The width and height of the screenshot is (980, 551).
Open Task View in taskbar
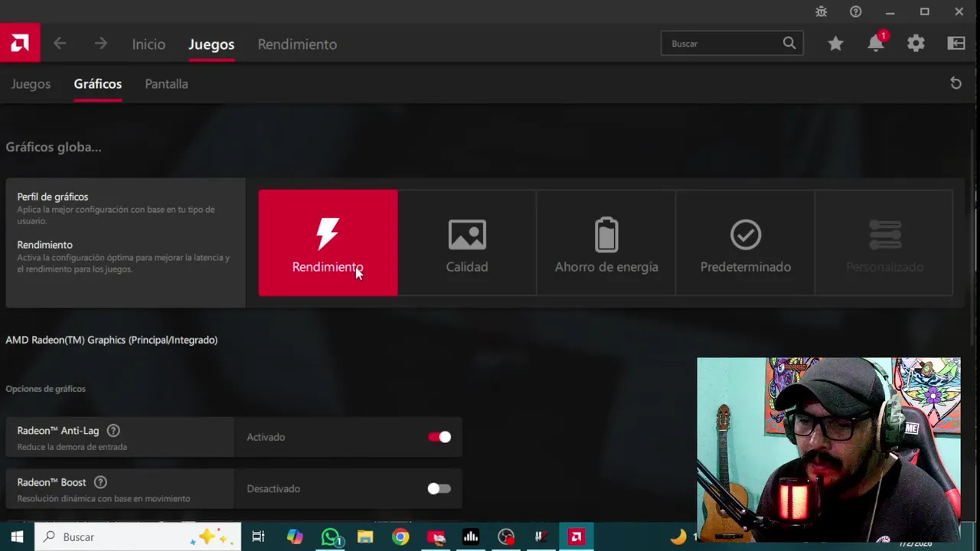point(258,536)
